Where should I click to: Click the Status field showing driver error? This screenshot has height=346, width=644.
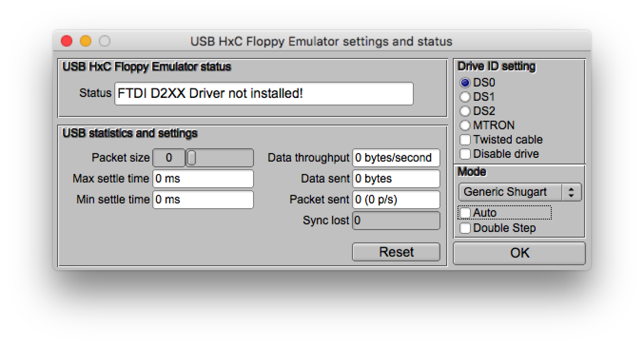264,94
